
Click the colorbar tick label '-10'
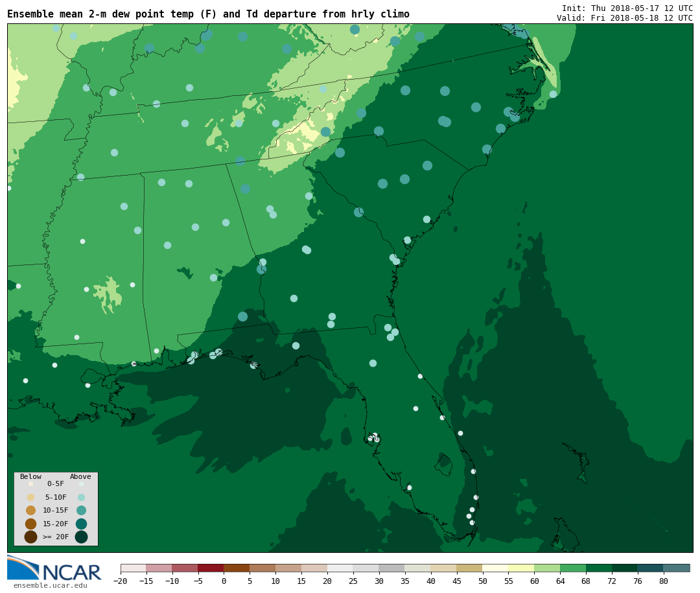pyautogui.click(x=172, y=581)
